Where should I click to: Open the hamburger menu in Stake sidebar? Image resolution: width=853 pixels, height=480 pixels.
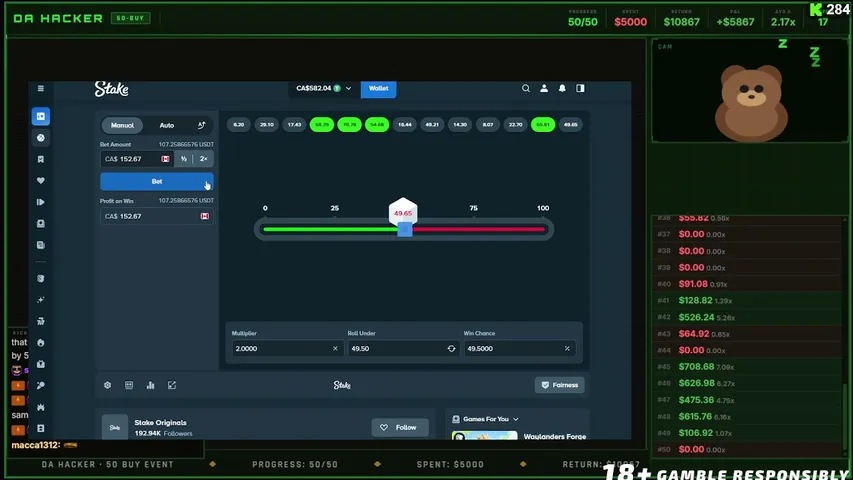coord(41,88)
